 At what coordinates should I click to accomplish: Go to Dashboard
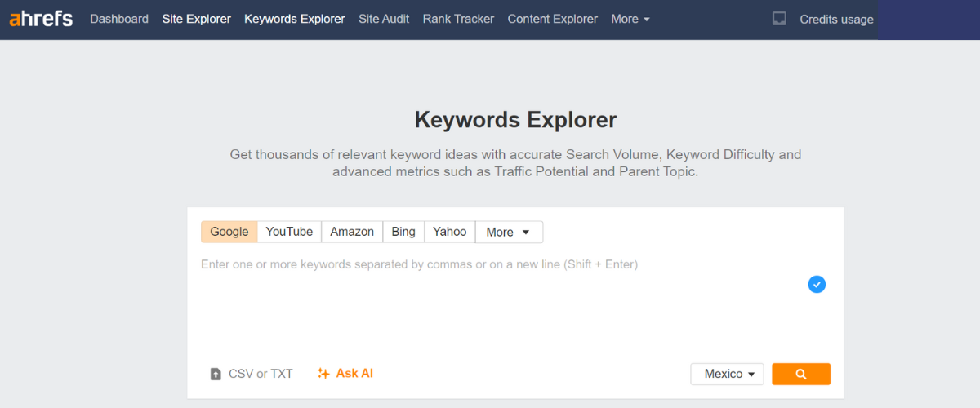point(119,19)
